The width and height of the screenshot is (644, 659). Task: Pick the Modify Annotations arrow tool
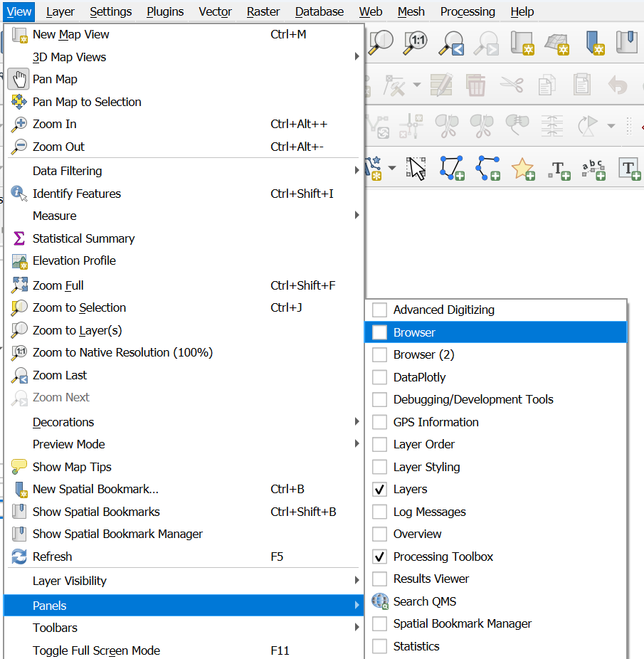[416, 169]
